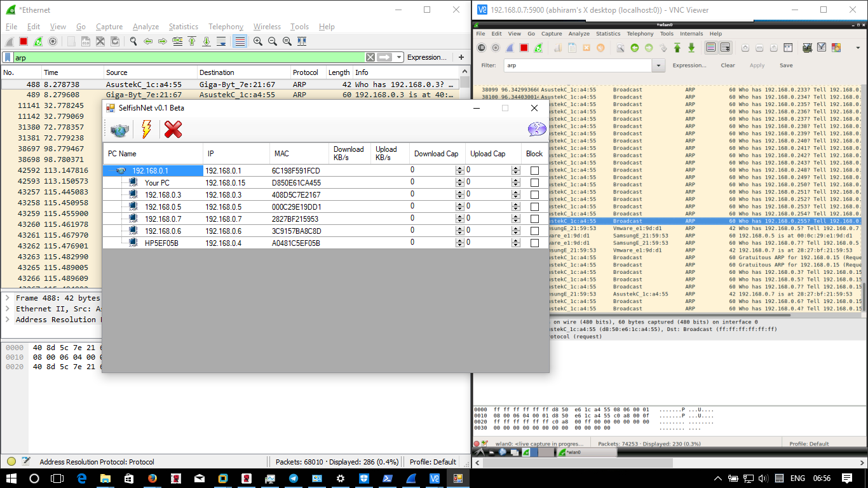868x488 pixels.
Task: Click the Filter input field in VNC Wireshark
Action: (578, 65)
